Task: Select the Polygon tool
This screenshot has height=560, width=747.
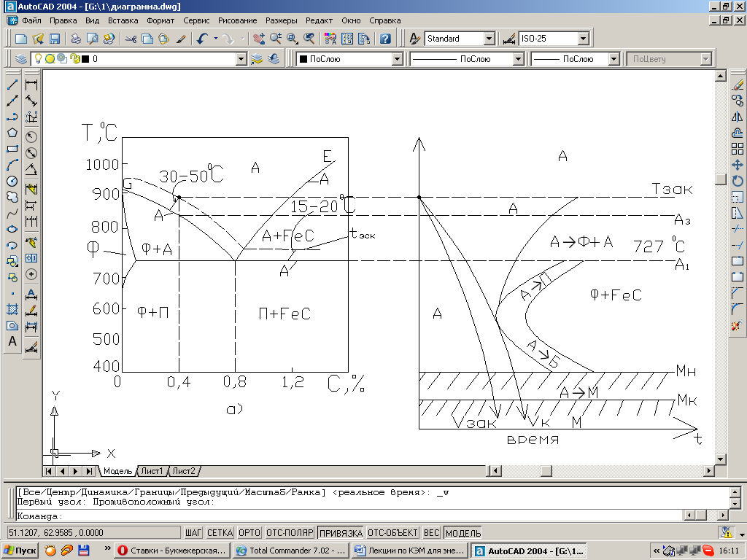Action: pos(12,133)
